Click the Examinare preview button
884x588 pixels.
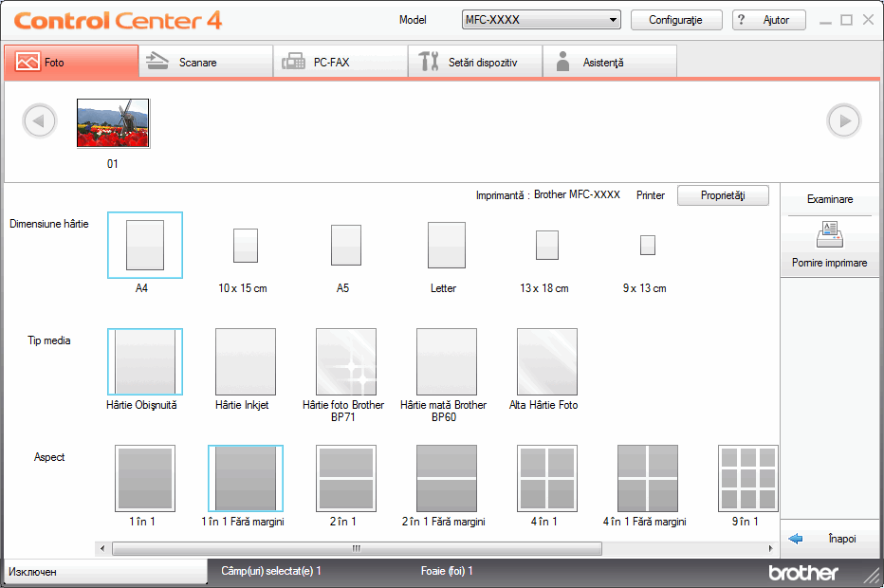click(x=830, y=199)
